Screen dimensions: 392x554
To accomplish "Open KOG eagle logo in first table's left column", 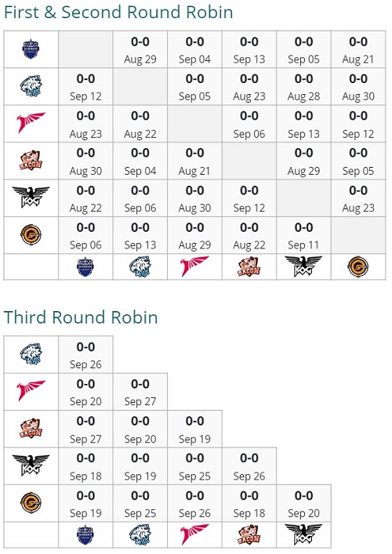I will [x=31, y=197].
